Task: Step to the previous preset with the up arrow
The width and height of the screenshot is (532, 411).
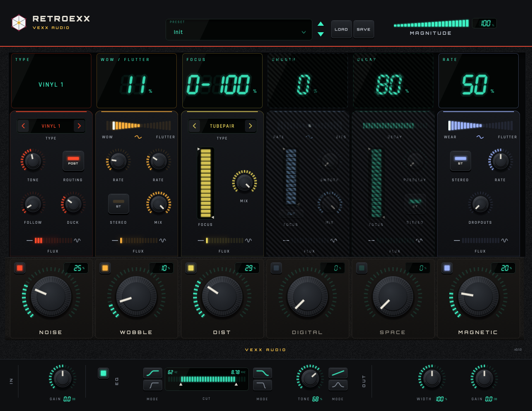Action: [320, 24]
